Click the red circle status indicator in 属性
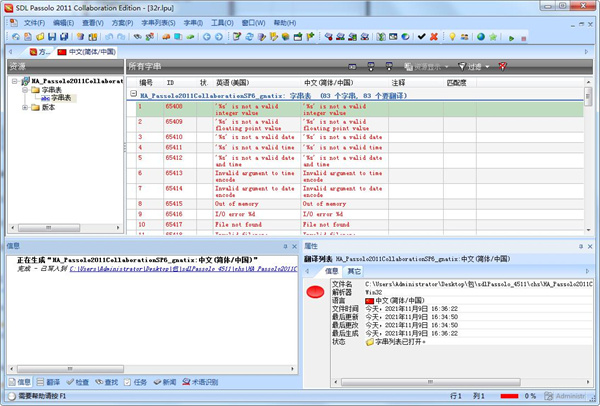 pos(315,292)
